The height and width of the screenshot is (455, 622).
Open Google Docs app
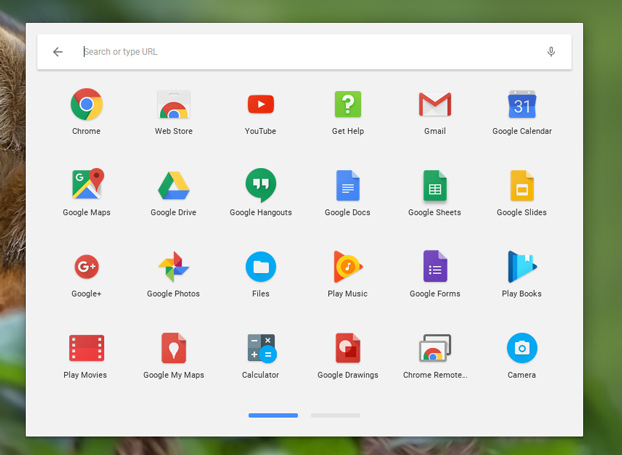tap(348, 185)
